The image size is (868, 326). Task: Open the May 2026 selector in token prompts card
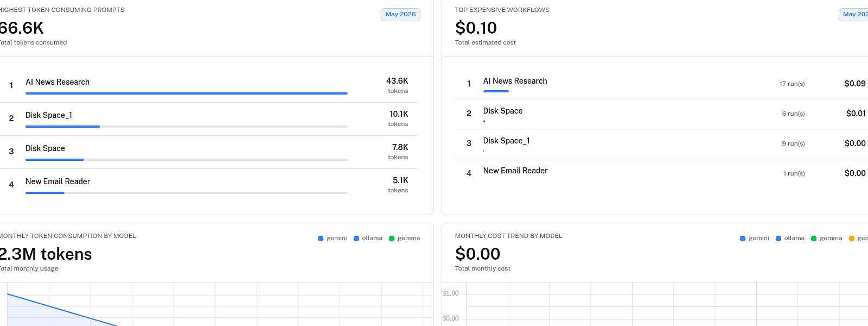(x=400, y=15)
